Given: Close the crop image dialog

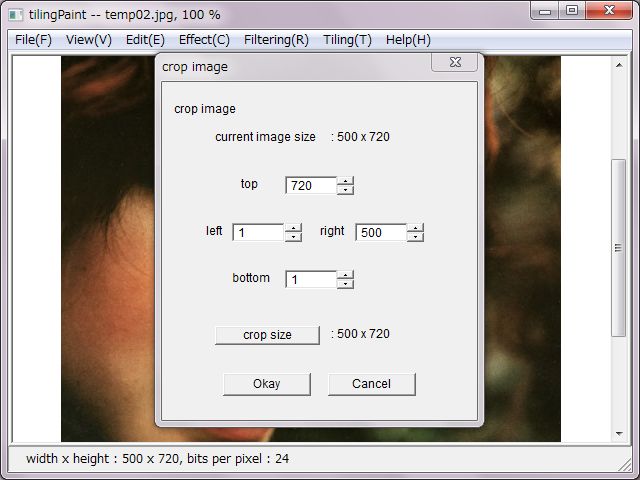Looking at the screenshot, I should [x=455, y=62].
